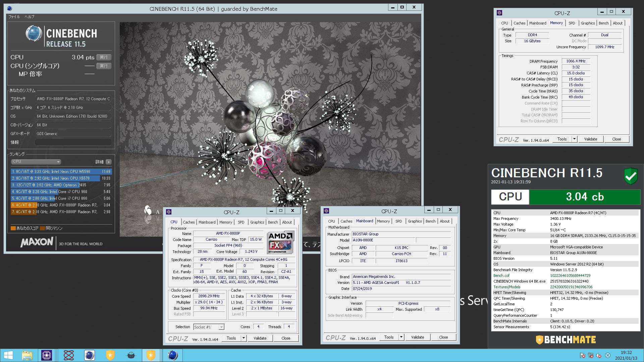644x362 pixels.
Task: Click the network status tray icon
Action: tap(591, 356)
